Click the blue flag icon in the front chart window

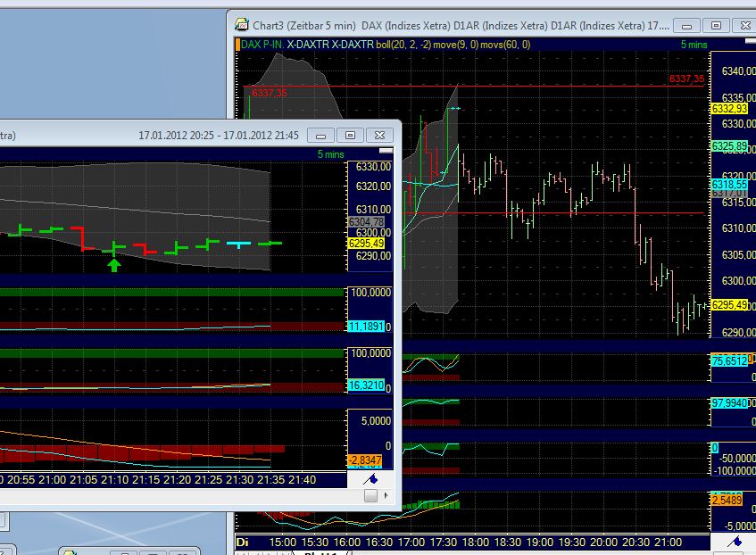coord(372,478)
